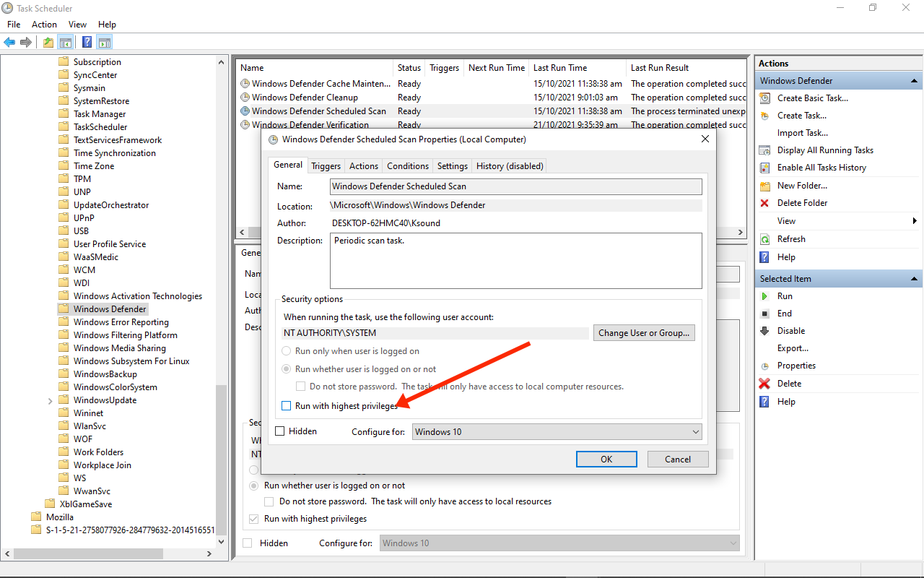Screen dimensions: 924x578
Task: Click Help under Windows Defender actions
Action: [x=786, y=257]
